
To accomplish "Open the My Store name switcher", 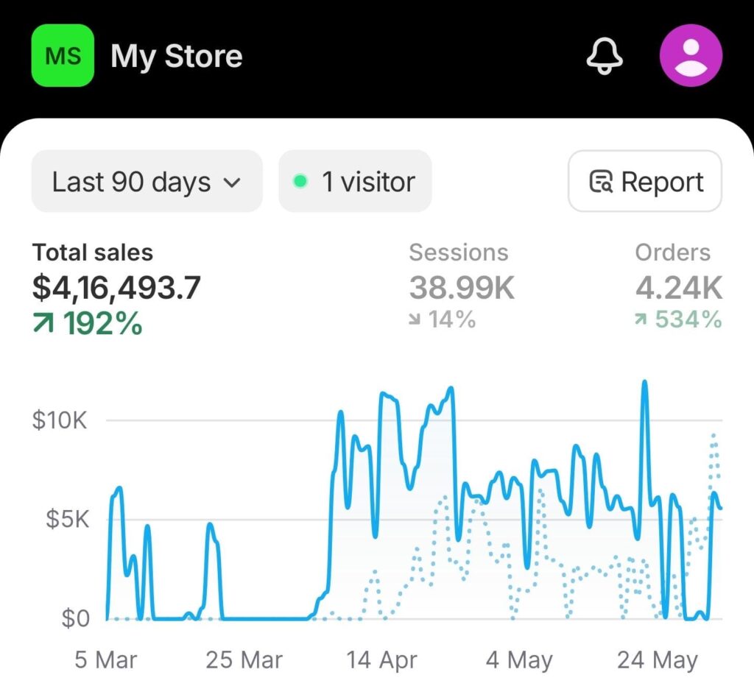I will point(176,56).
